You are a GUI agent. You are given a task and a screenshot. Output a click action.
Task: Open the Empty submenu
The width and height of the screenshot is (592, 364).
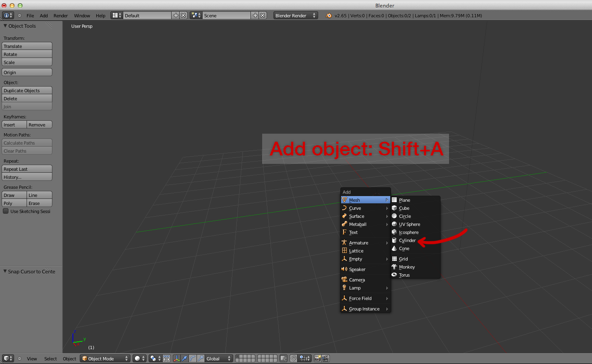coord(365,259)
